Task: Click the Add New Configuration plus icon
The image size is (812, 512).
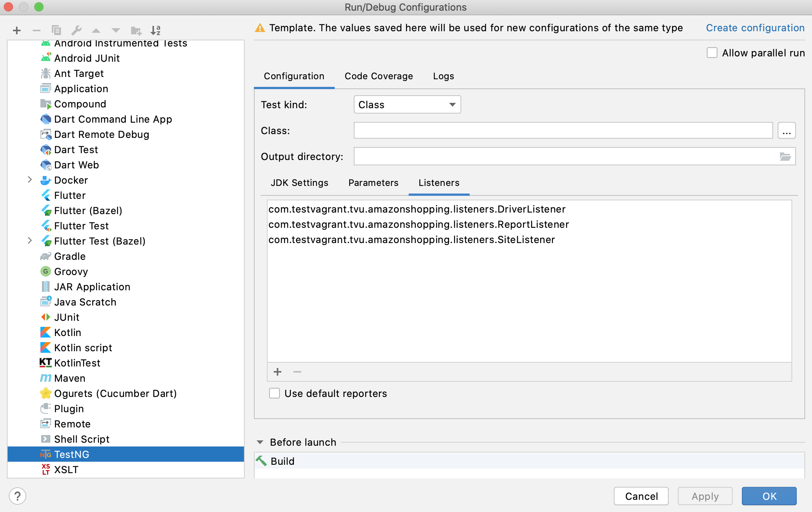Action: [x=17, y=30]
